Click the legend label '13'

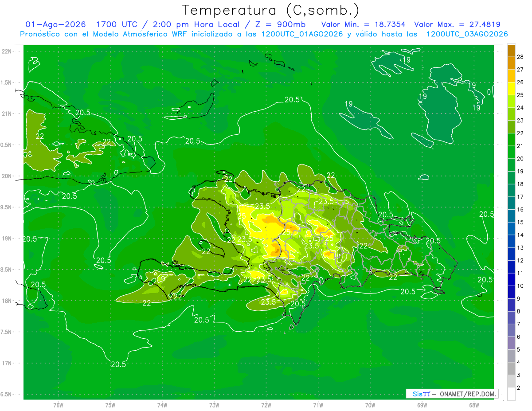tap(520, 247)
